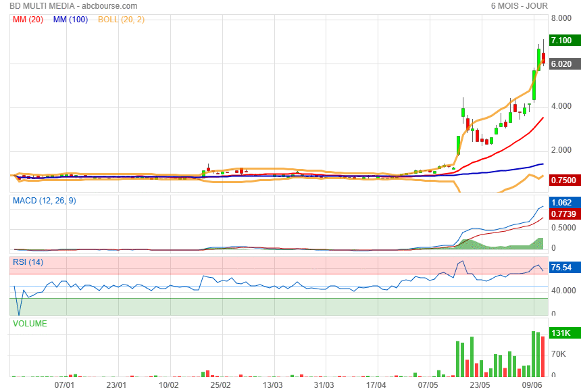This screenshot has width=581, height=392.
Task: Click the 13/03 date label
Action: tap(272, 385)
